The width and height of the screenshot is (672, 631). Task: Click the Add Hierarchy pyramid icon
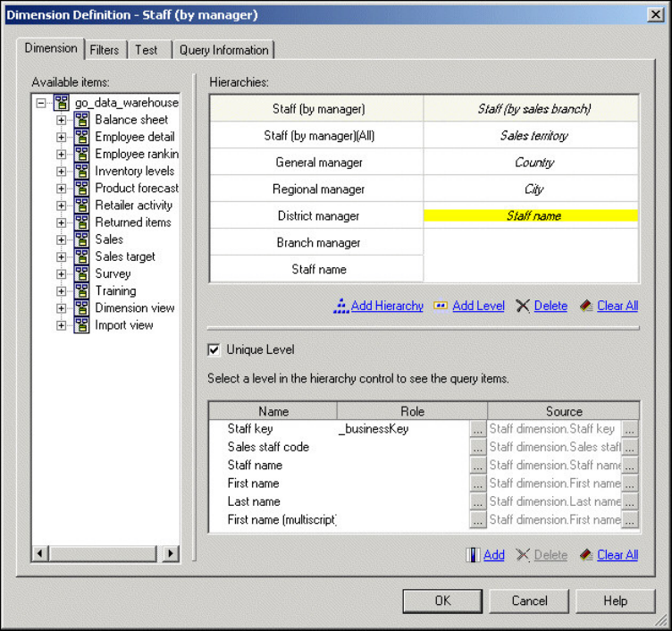[x=340, y=306]
